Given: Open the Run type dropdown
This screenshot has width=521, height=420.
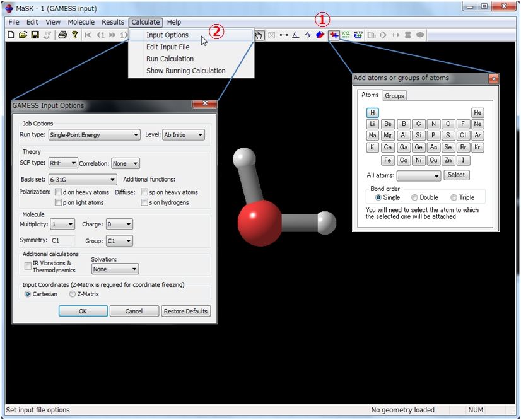Looking at the screenshot, I should [94, 134].
